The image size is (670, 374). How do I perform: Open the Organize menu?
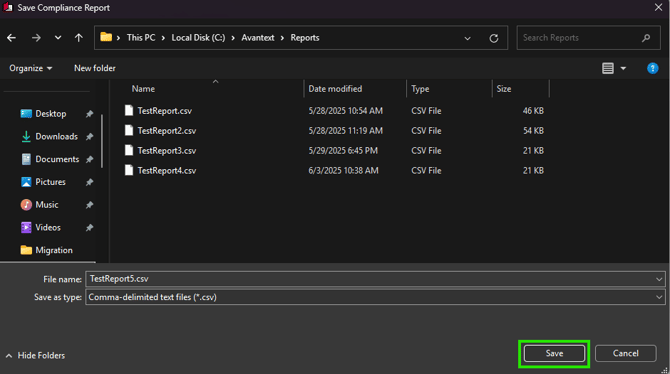pos(30,68)
